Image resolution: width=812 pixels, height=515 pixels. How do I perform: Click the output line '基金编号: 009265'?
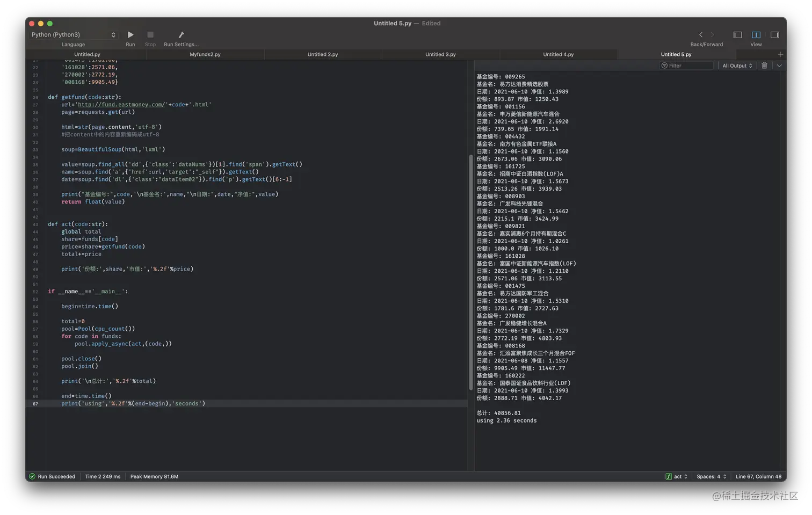pyautogui.click(x=501, y=77)
